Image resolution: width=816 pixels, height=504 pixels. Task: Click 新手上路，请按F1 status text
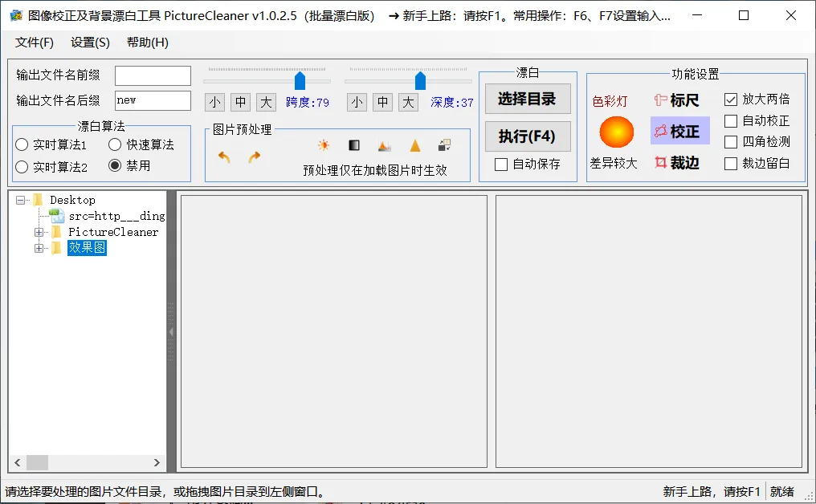(x=712, y=491)
